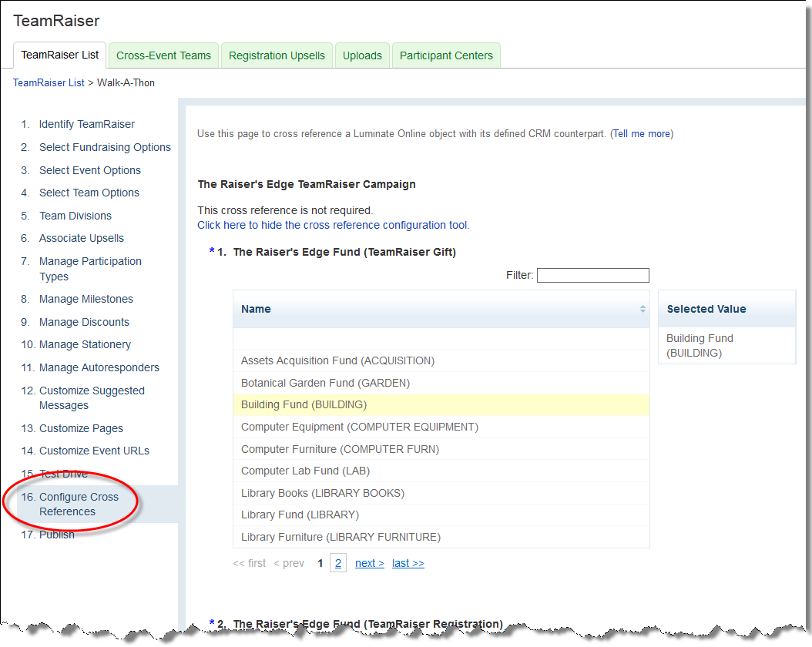This screenshot has width=812, height=647.
Task: Hide the cross reference configuration tool
Action: click(x=333, y=225)
